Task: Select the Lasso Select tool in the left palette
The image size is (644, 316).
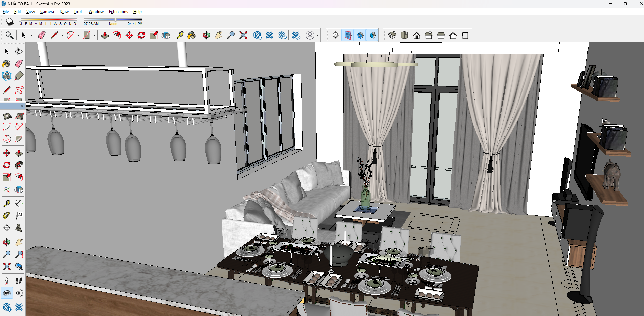Action: 19,51
